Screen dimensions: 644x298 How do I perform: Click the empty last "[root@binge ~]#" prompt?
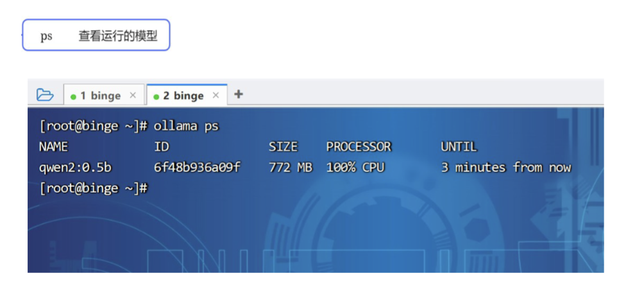point(94,188)
